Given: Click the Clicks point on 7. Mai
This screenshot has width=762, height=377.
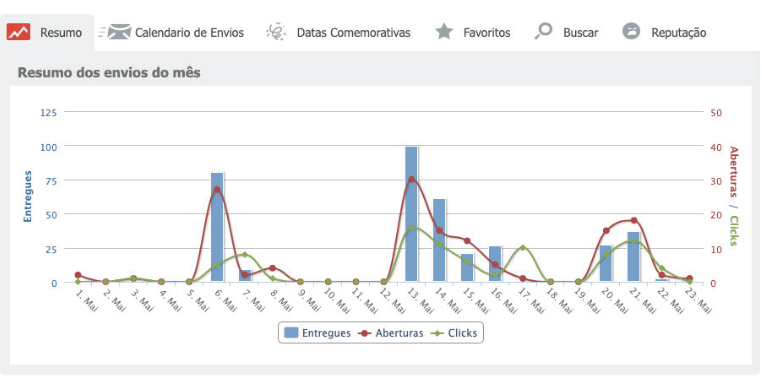Looking at the screenshot, I should pyautogui.click(x=245, y=255).
